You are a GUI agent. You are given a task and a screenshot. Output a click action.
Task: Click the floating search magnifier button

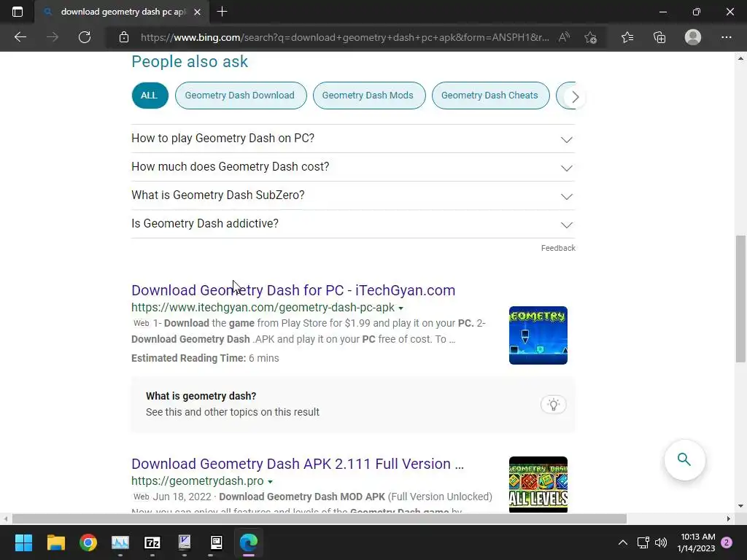tap(684, 459)
